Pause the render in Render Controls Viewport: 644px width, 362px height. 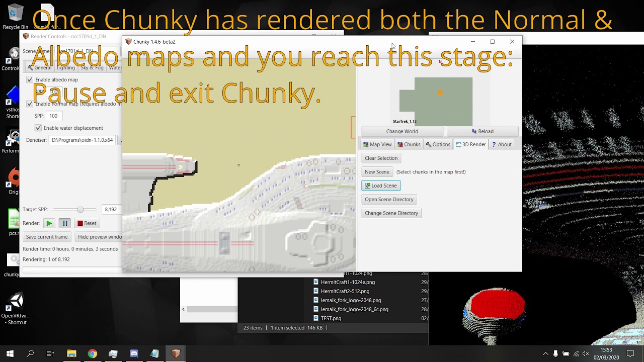coord(64,223)
